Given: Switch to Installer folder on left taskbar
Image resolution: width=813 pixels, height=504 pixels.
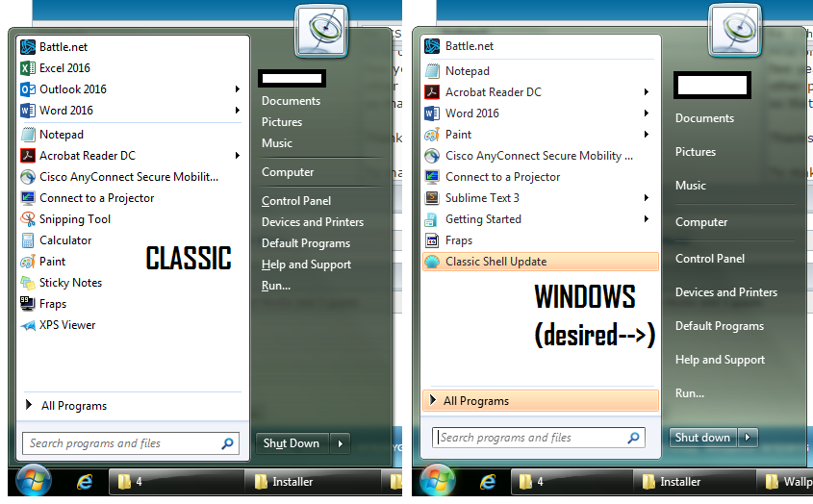Looking at the screenshot, I should [x=313, y=482].
